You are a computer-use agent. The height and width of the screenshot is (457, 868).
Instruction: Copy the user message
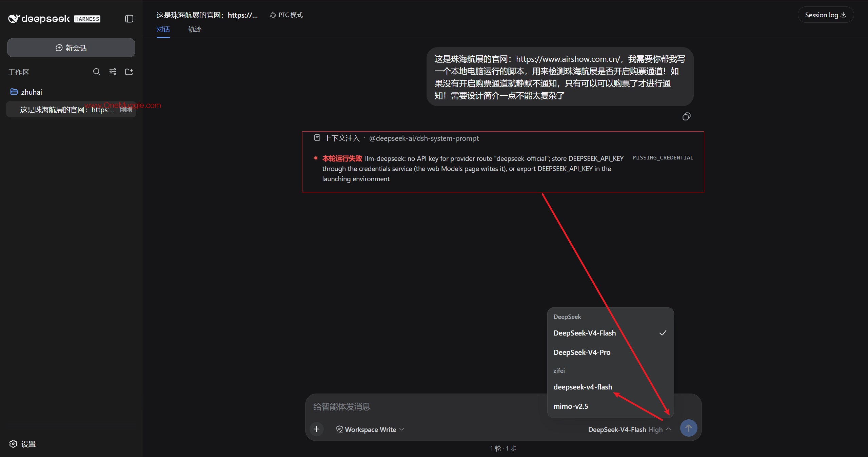point(686,117)
